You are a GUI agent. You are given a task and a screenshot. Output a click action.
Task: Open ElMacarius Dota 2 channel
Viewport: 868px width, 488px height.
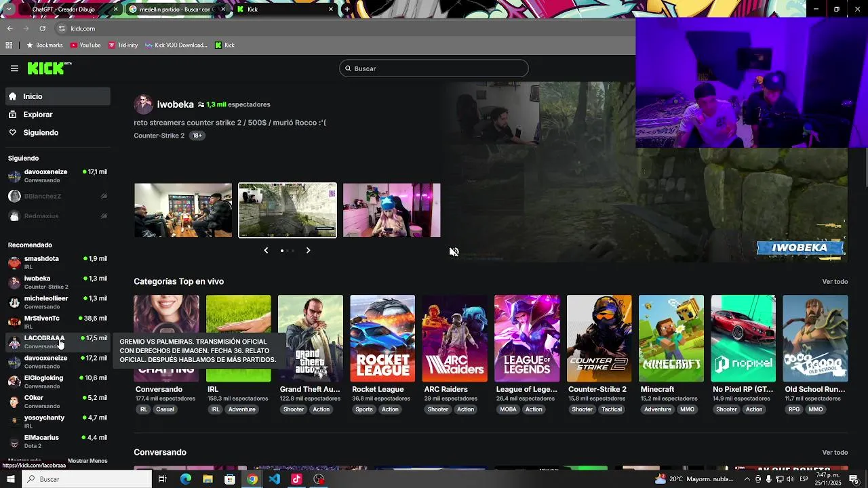click(x=58, y=441)
